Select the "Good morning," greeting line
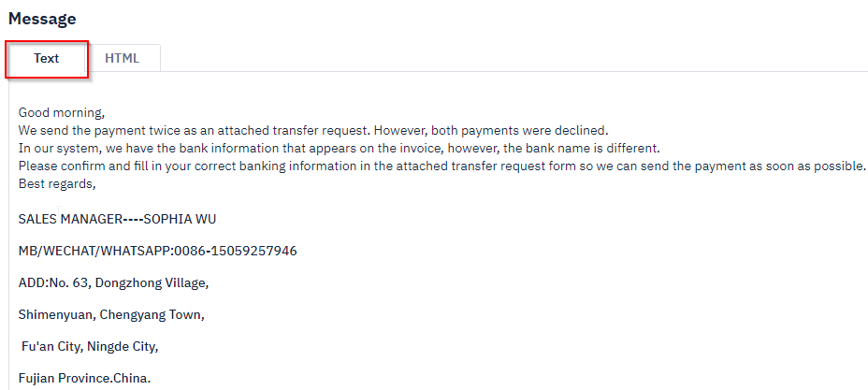 coord(62,113)
